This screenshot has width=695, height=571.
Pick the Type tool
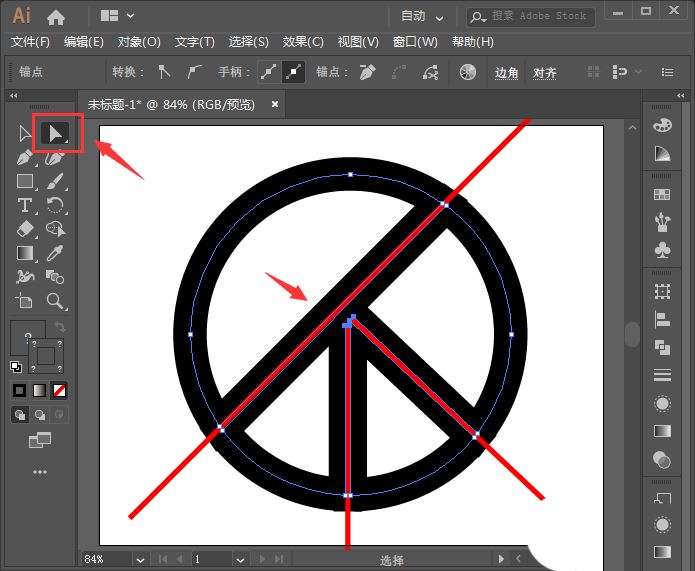point(26,206)
